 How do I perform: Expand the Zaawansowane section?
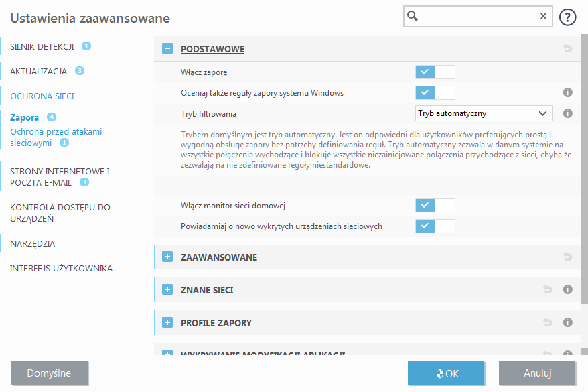(x=167, y=257)
